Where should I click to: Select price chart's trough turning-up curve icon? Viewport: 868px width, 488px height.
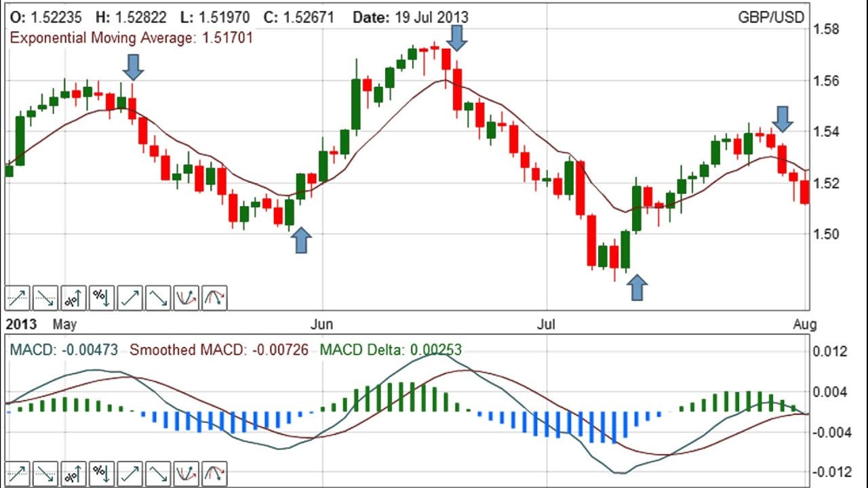pos(186,298)
